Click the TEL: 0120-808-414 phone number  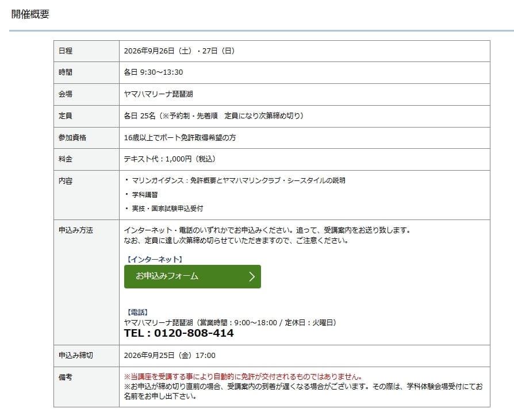click(179, 333)
